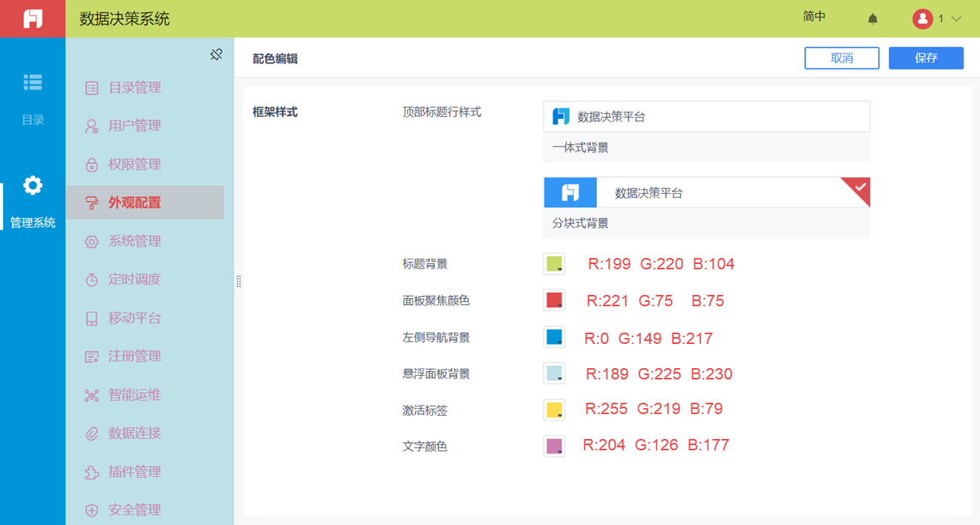Unpin the sidebar navigation panel

coord(216,54)
